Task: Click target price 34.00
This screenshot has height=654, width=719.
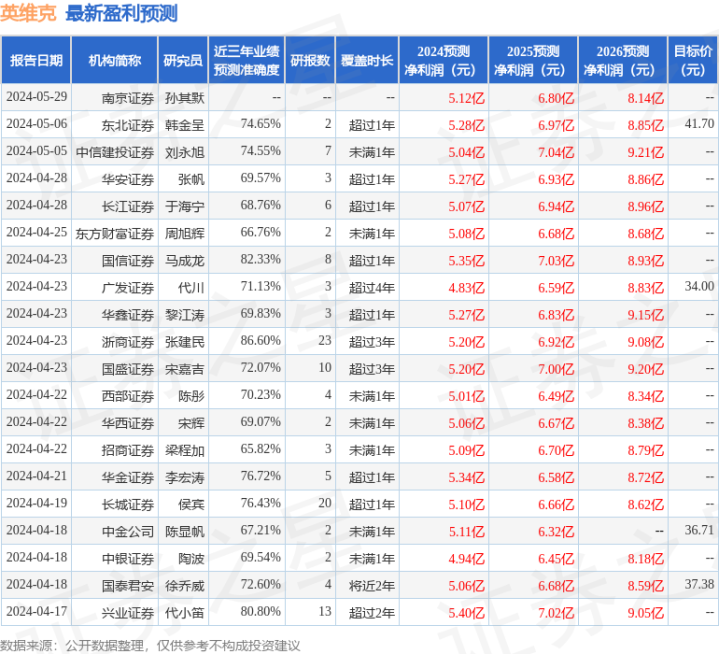Action: click(x=699, y=286)
